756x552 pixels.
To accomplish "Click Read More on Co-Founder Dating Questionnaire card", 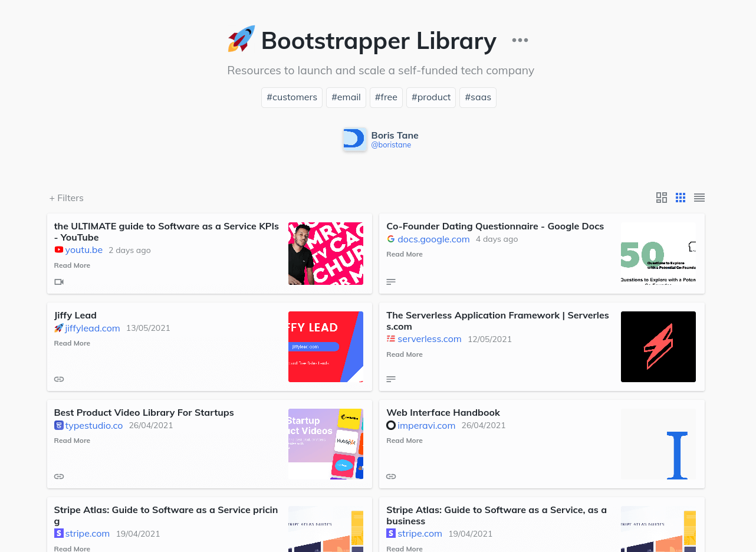I will (405, 254).
